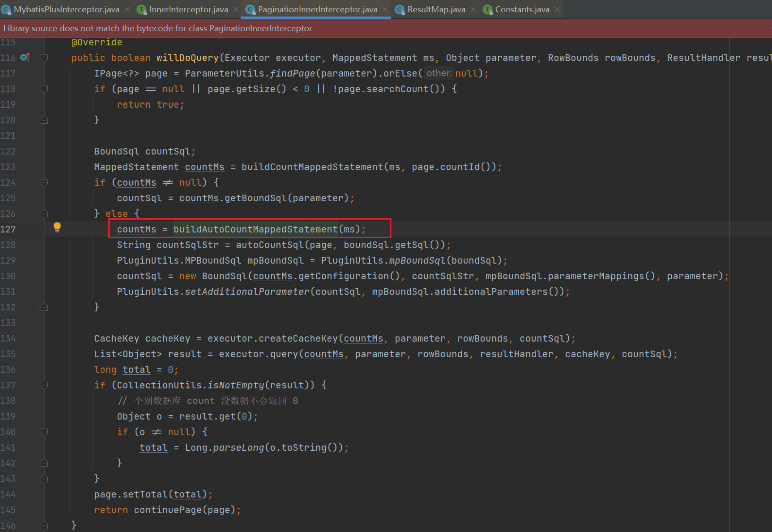The height and width of the screenshot is (532, 772).
Task: Collapse the willDoQuery method at line 116
Action: [x=44, y=58]
